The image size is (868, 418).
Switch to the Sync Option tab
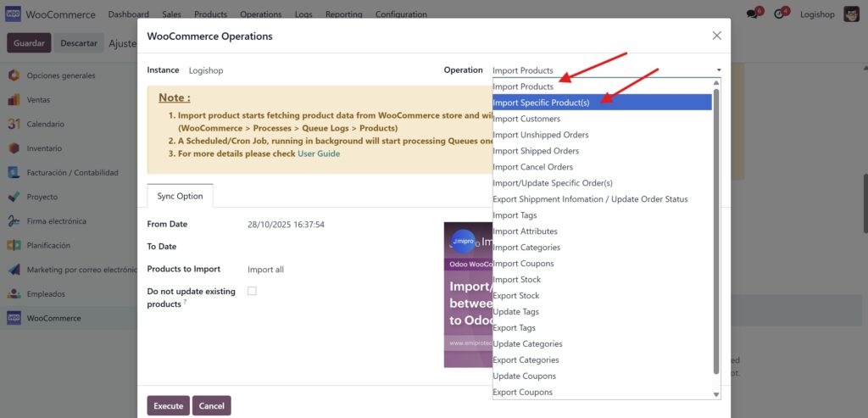(x=180, y=196)
